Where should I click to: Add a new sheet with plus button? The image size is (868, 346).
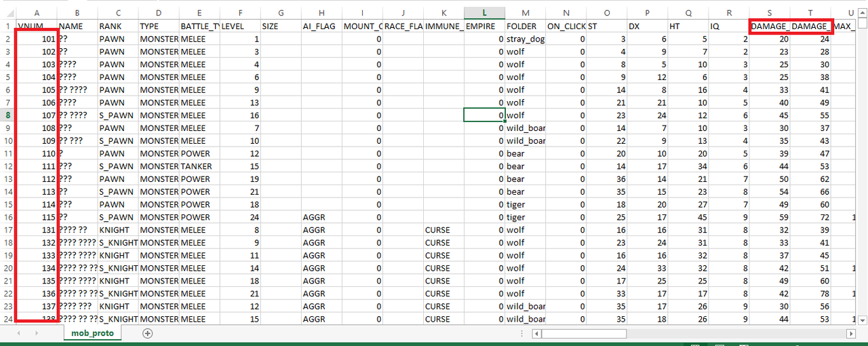[148, 333]
